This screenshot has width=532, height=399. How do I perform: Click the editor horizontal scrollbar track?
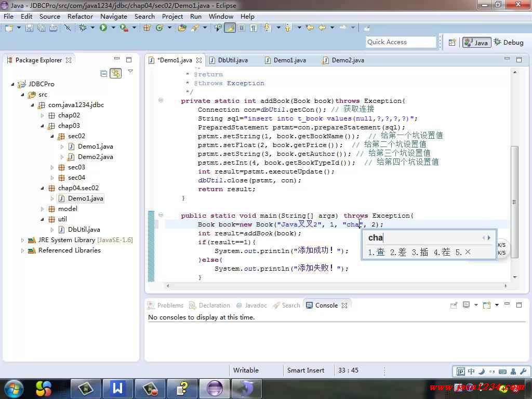point(336,286)
